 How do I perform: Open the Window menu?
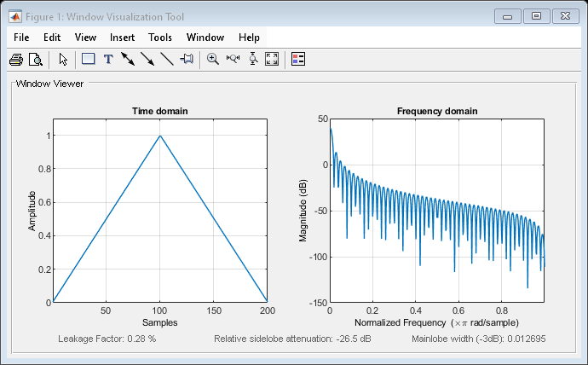point(205,38)
